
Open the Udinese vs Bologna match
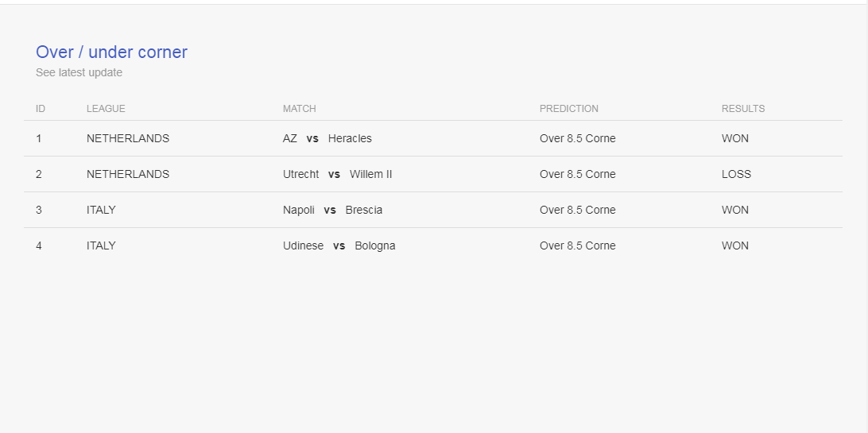pos(339,245)
